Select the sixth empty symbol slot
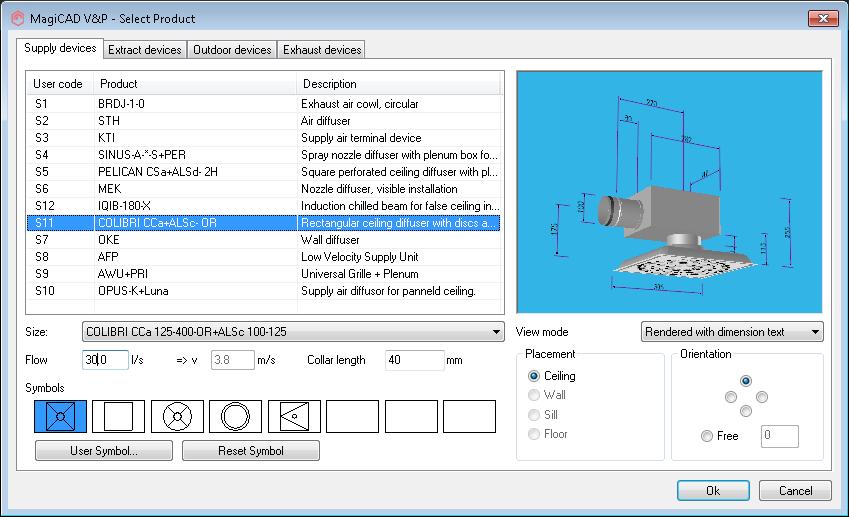The height and width of the screenshot is (517, 849). [352, 416]
